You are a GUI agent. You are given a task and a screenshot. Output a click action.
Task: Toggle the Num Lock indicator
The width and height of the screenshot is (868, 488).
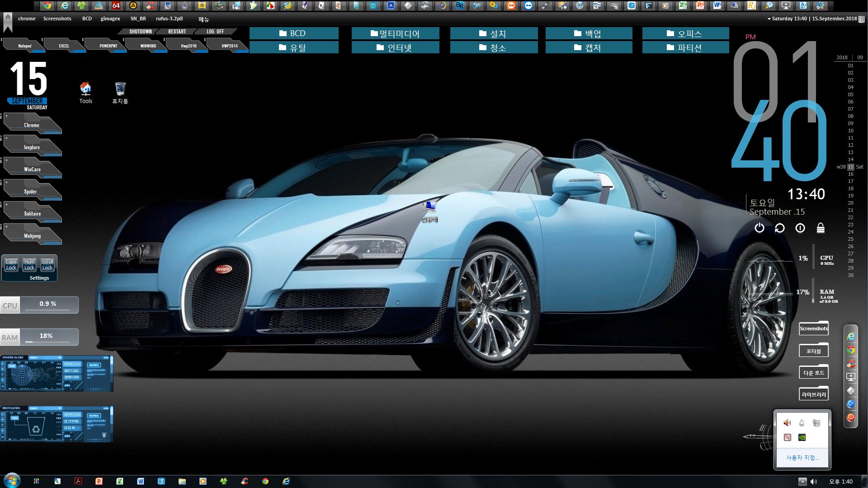click(x=29, y=264)
